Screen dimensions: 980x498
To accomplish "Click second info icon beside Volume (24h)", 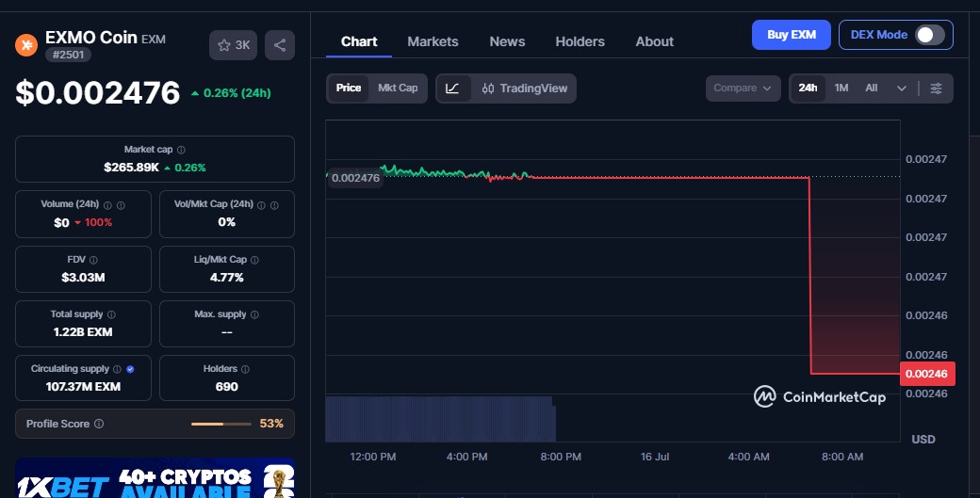I will pos(121,204).
